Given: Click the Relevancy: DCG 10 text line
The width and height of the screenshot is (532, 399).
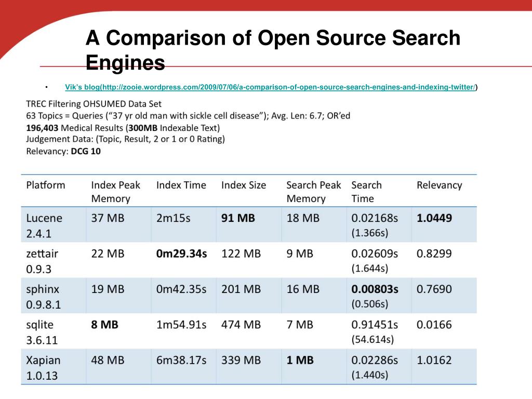Looking at the screenshot, I should (63, 151).
